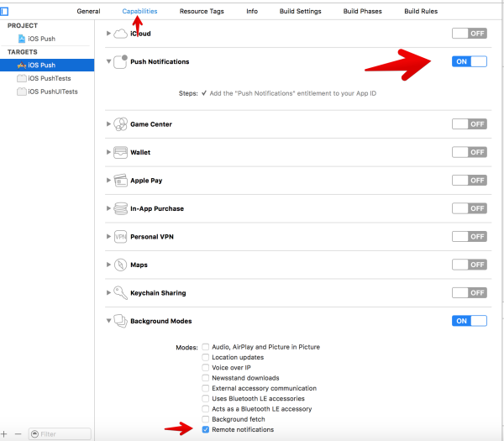Image resolution: width=504 pixels, height=441 pixels.
Task: Enable the Background fetch mode checkbox
Action: [x=206, y=419]
